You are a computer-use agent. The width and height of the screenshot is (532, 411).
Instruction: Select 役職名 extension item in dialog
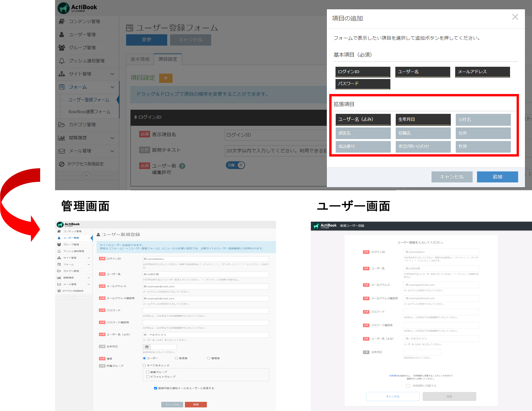coord(423,133)
